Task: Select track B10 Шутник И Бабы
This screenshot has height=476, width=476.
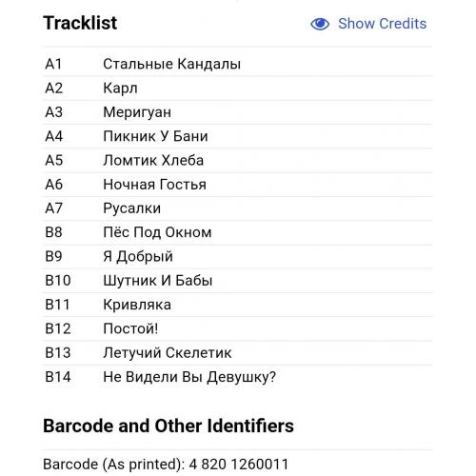Action: [x=238, y=281]
